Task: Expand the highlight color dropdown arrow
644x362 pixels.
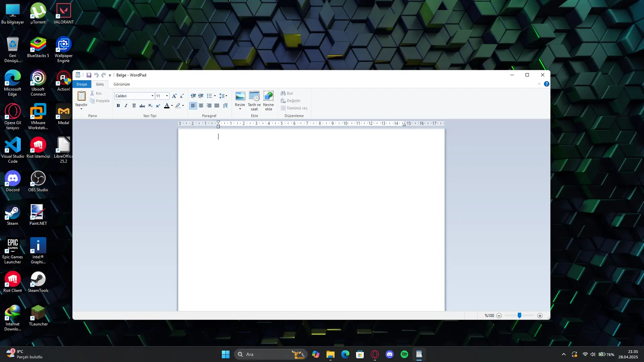Action: coord(183,106)
